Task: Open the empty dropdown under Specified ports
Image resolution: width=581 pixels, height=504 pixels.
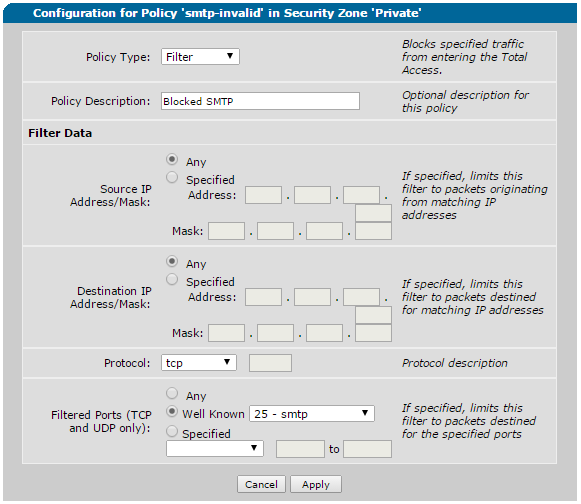Action: click(215, 448)
